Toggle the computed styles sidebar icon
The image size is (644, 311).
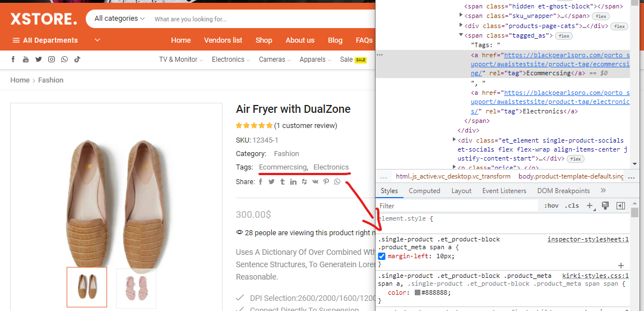click(620, 205)
